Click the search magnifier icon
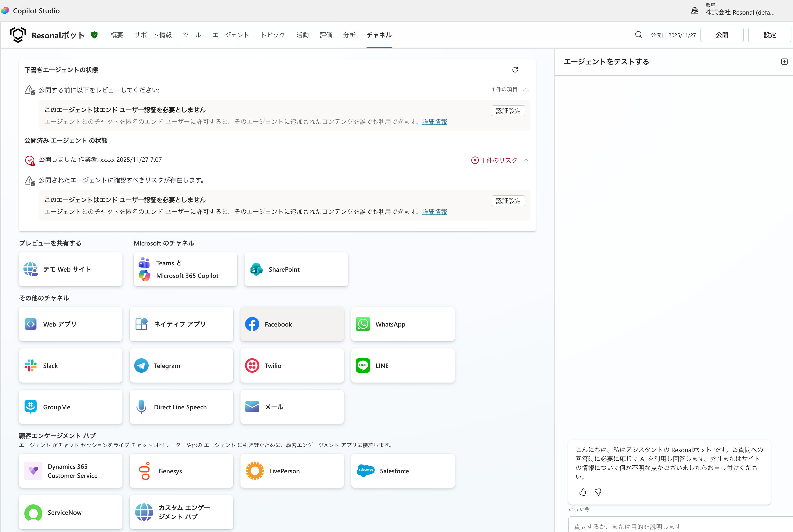Viewport: 793px width, 532px height. (x=638, y=35)
